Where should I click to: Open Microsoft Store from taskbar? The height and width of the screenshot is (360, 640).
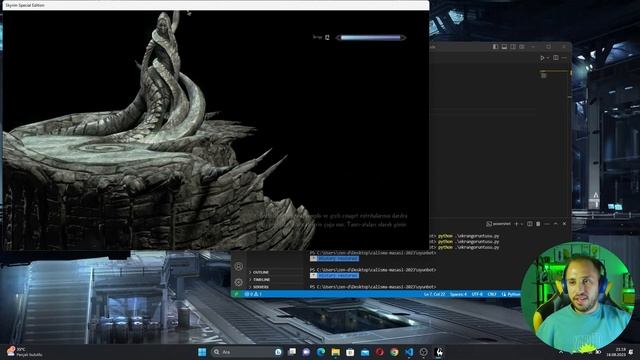click(x=350, y=352)
